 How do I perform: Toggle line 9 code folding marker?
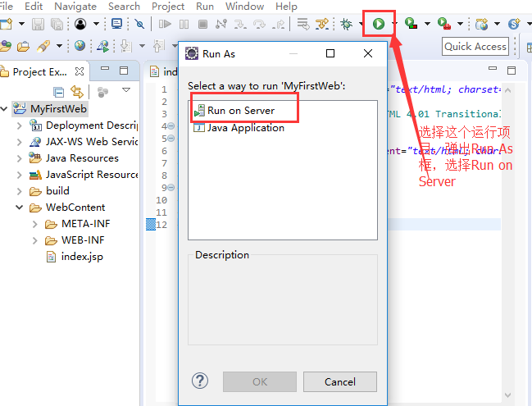[x=171, y=187]
